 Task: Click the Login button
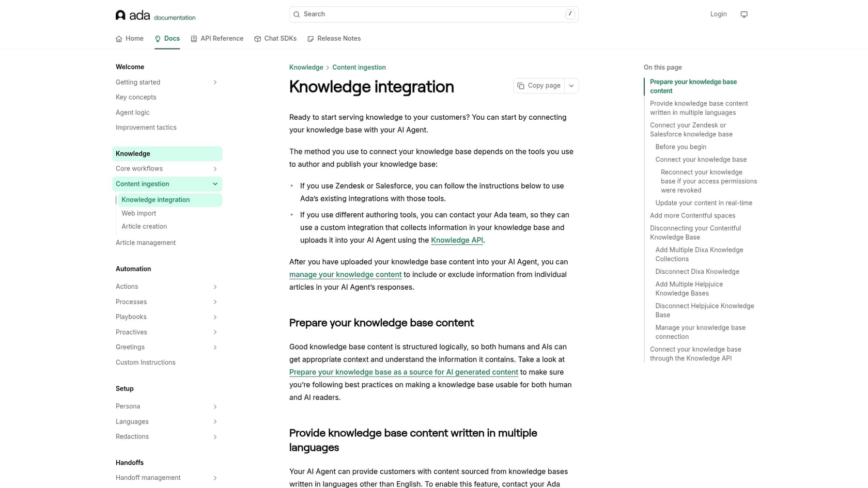718,14
